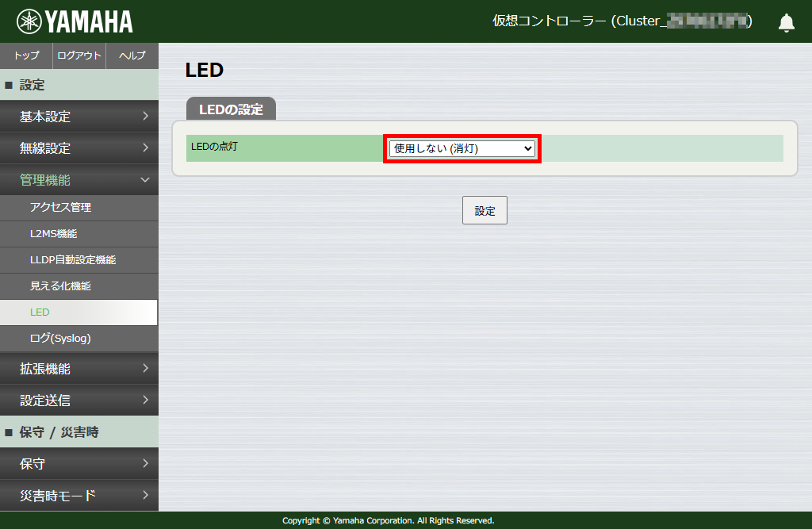Expand the 災害時モード menu
This screenshot has height=529, width=812.
click(x=79, y=496)
